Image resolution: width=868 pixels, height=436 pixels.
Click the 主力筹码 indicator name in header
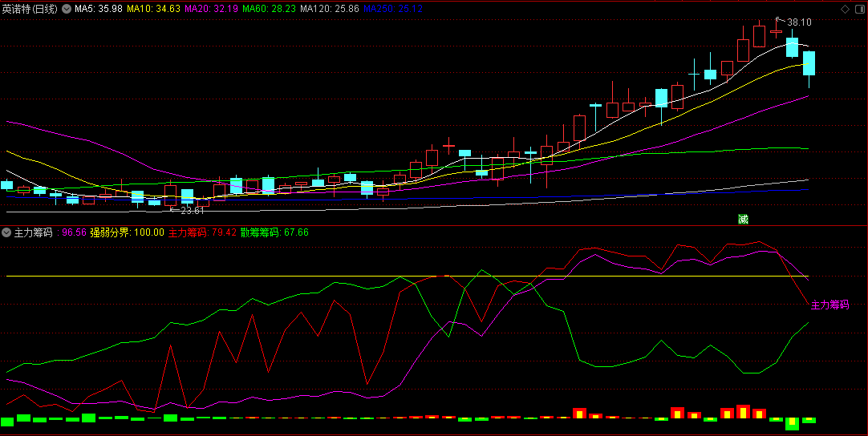tap(33, 232)
